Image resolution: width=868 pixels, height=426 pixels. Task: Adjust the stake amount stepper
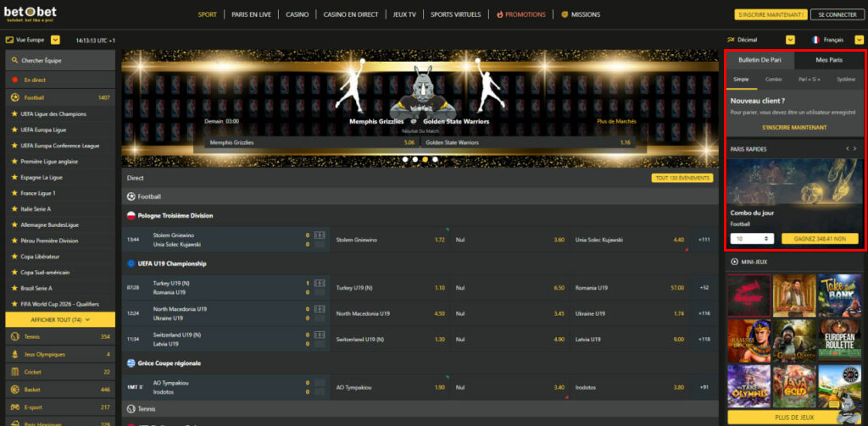point(766,239)
